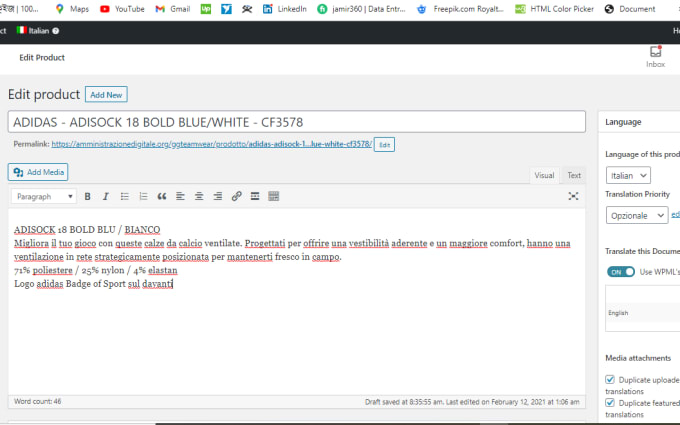Screen dimensions: 680x425
Task: Open the product permalink URL
Action: point(212,144)
